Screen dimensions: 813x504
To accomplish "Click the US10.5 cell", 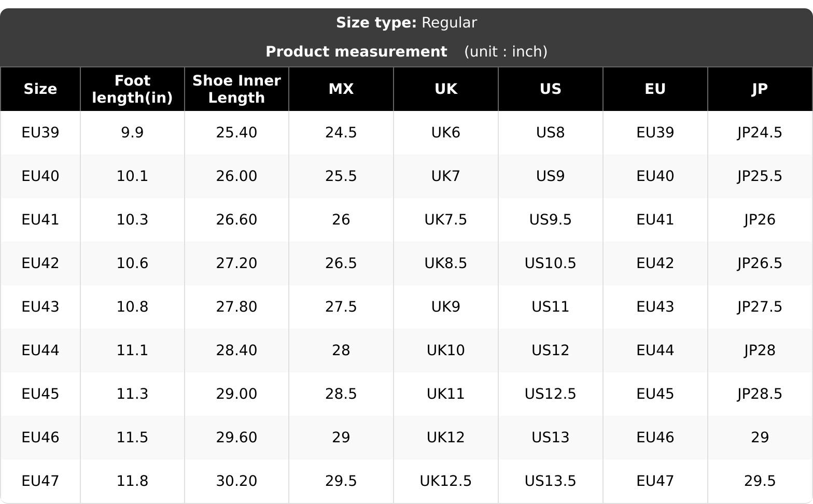I will tap(551, 263).
